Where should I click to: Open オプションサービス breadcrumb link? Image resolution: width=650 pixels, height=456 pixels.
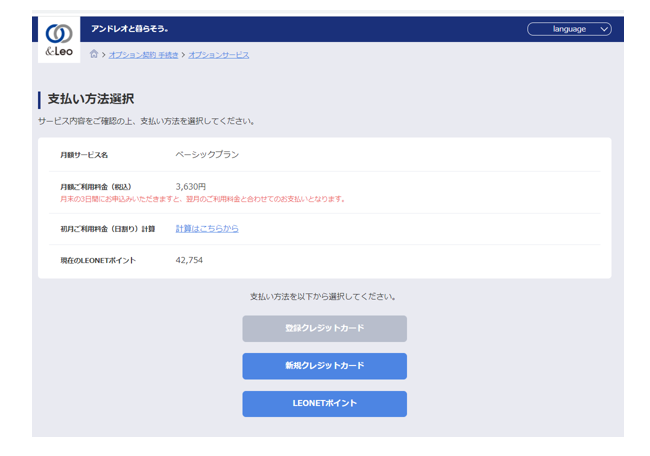219,55
